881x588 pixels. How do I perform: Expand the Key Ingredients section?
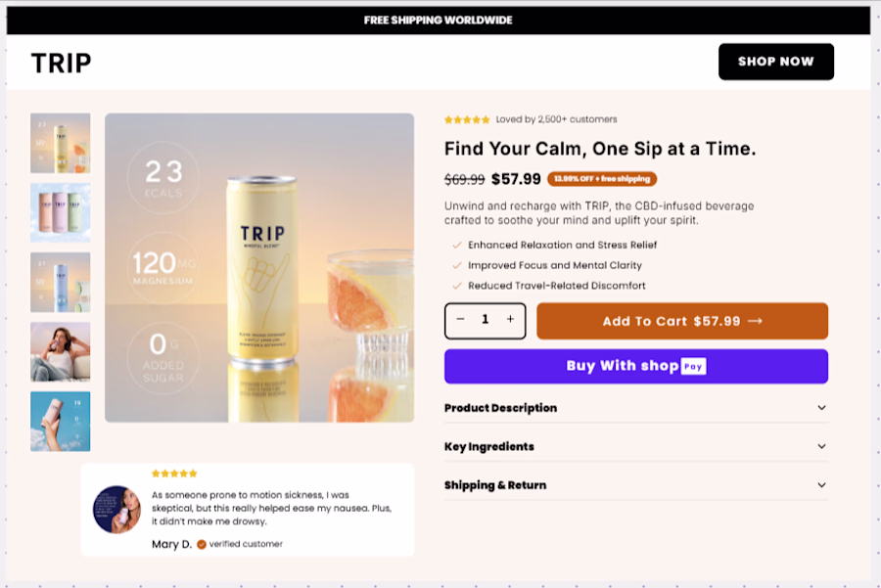click(635, 446)
